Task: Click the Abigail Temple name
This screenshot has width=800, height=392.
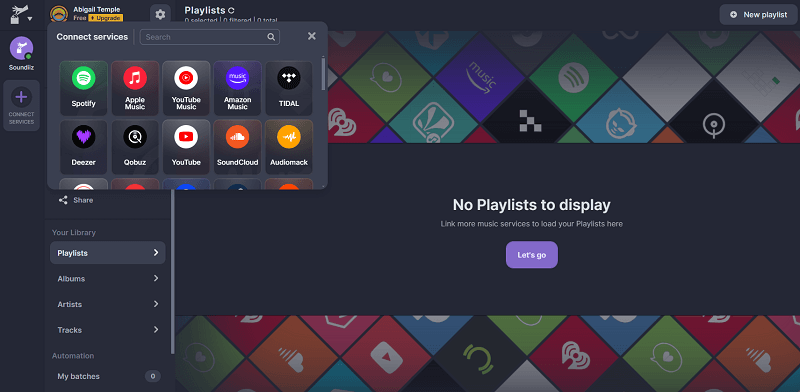Action: tap(97, 9)
